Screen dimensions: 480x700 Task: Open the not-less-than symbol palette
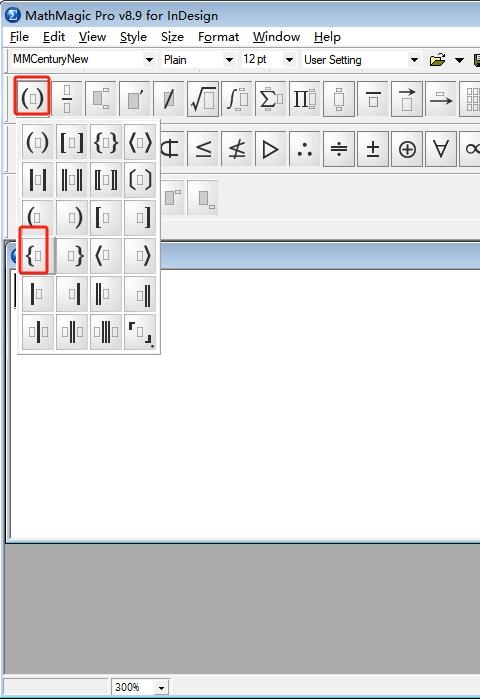(x=237, y=149)
